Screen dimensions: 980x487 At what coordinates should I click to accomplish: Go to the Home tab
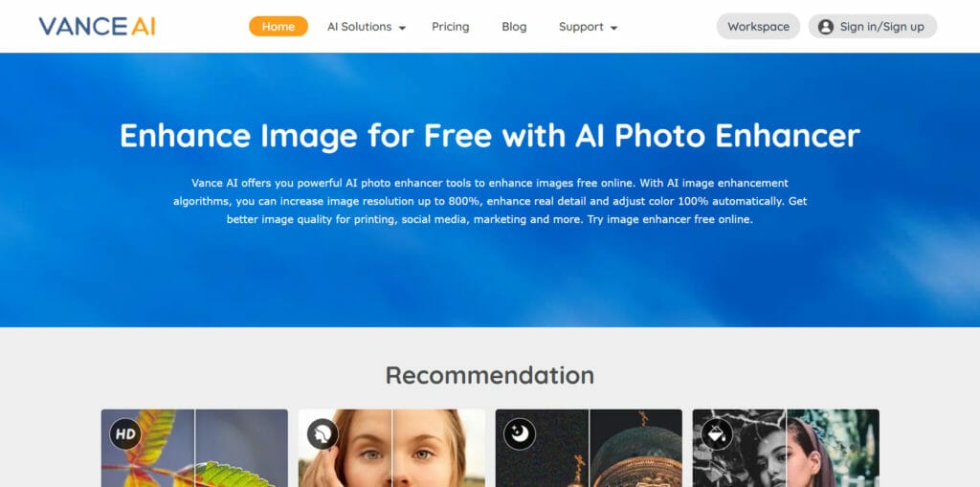tap(278, 26)
